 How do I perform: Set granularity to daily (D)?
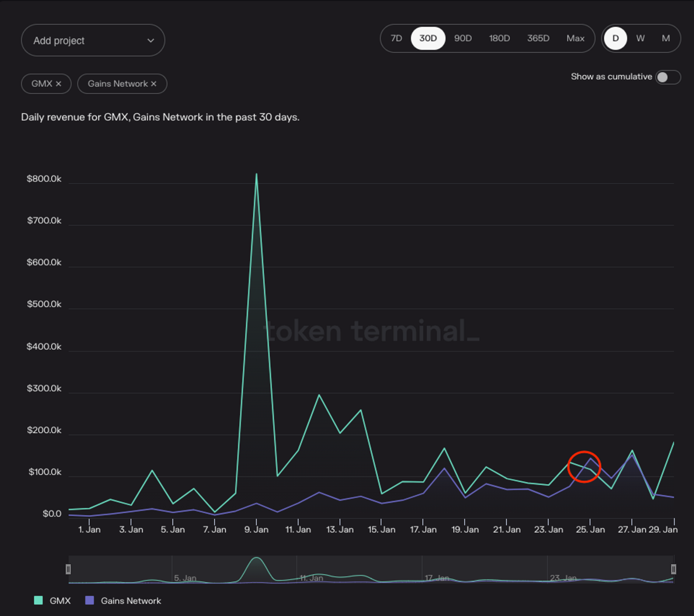616,38
